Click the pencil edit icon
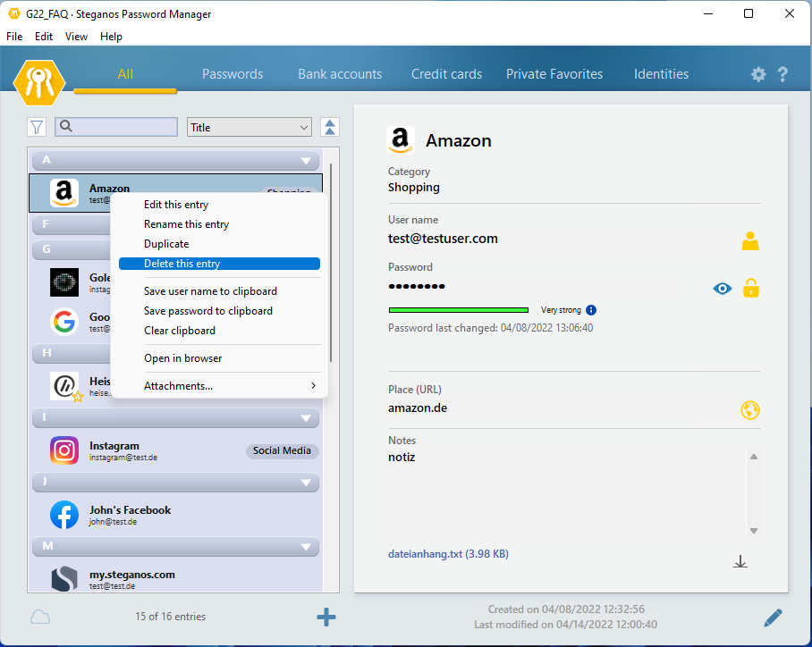Image resolution: width=812 pixels, height=647 pixels. [x=774, y=617]
